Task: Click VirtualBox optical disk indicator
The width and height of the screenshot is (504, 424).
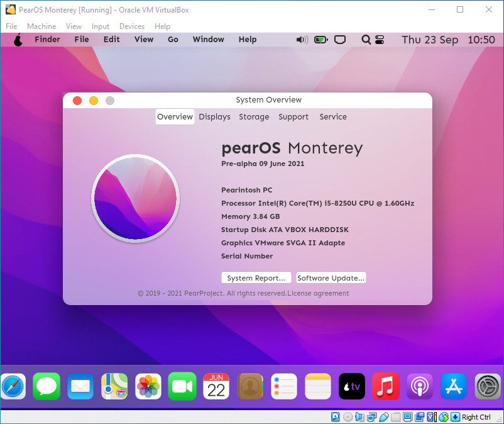Action: 348,417
